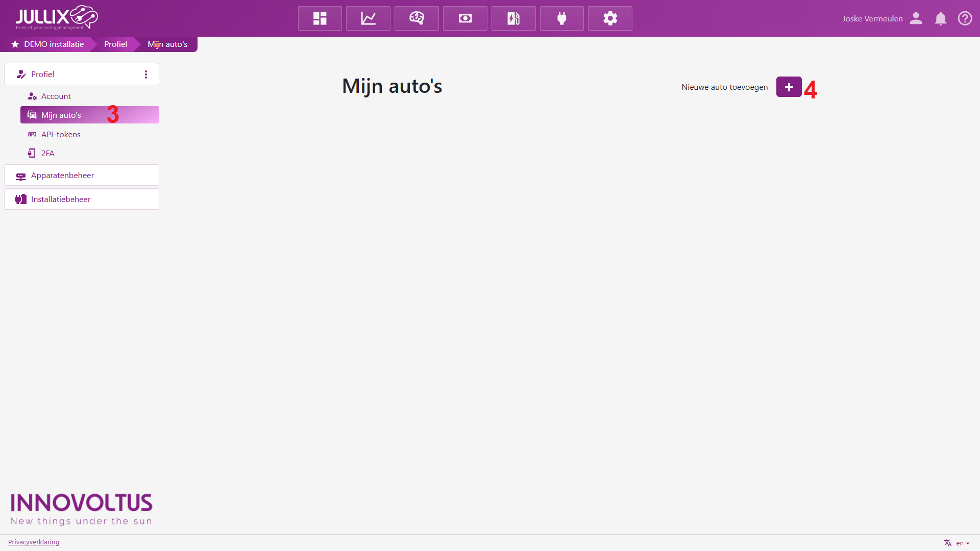Open the money bill icon

[x=465, y=18]
